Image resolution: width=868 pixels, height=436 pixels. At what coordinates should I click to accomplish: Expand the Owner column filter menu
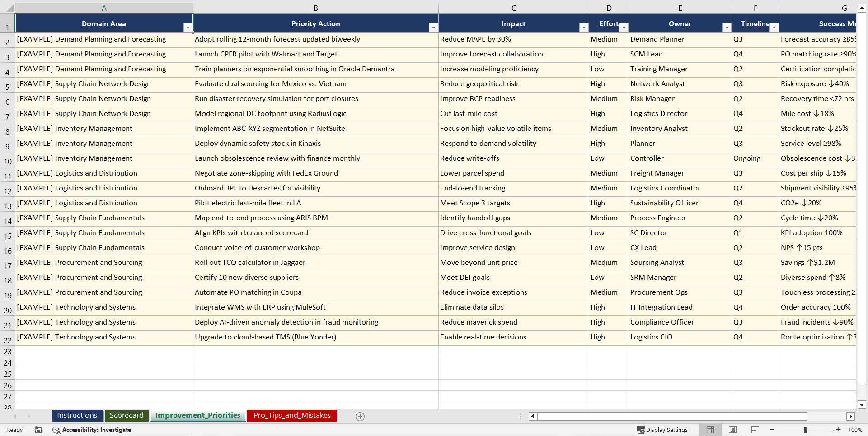(x=726, y=27)
